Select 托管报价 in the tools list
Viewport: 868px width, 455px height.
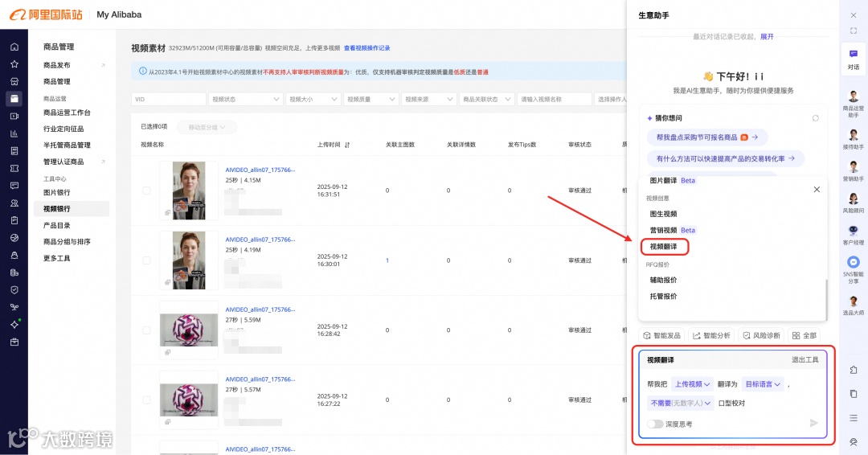[x=663, y=296]
